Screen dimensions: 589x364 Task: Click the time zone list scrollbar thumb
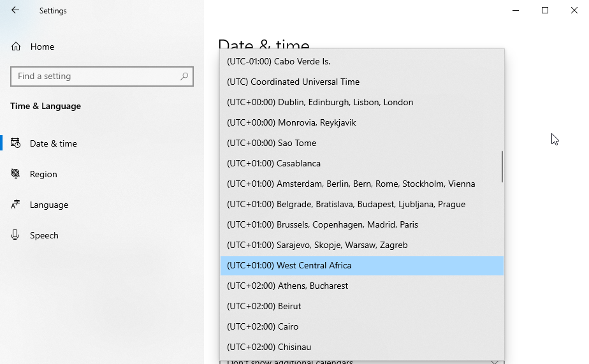pos(502,166)
